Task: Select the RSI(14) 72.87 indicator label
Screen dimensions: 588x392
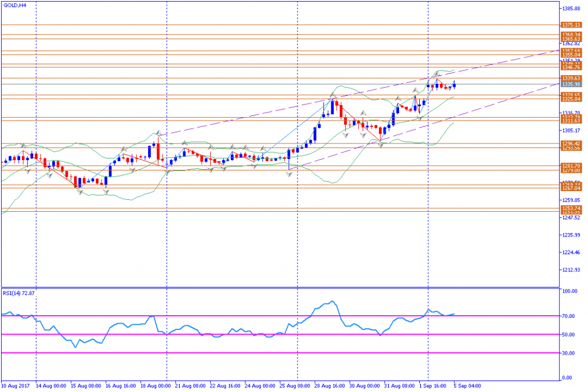Action: pos(19,293)
